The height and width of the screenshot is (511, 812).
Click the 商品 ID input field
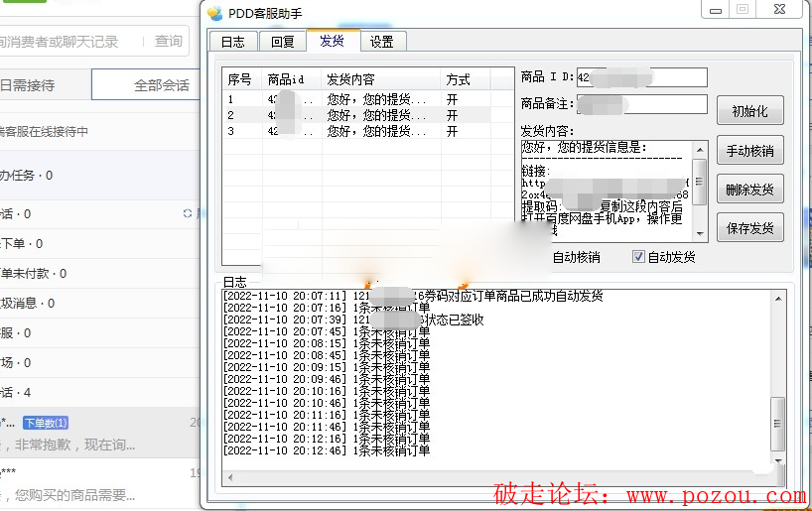point(641,77)
